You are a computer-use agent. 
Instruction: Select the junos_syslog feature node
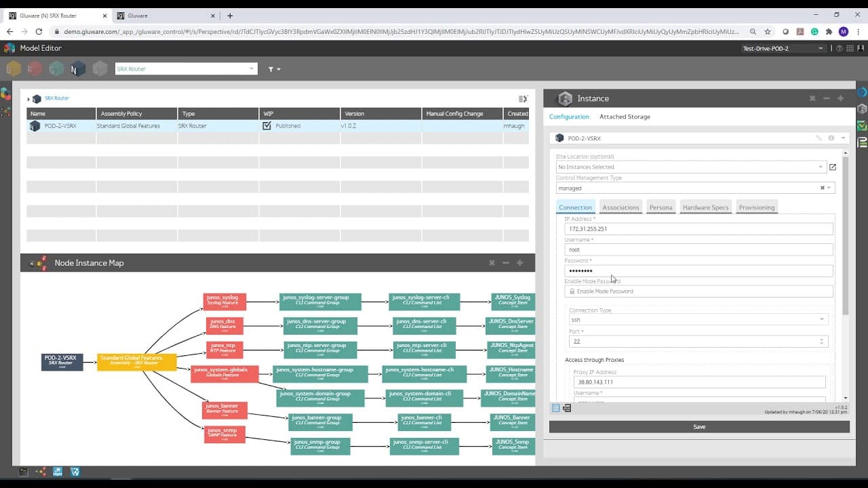click(224, 302)
